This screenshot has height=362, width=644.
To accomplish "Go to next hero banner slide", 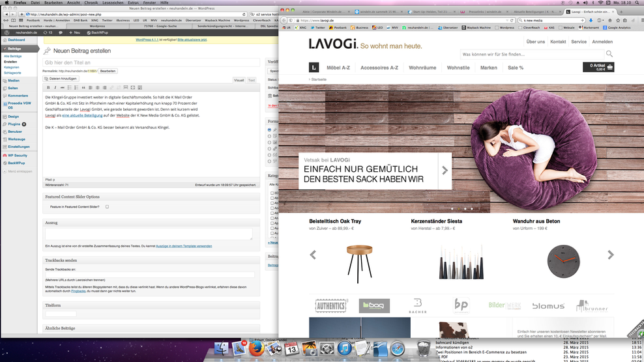I will pyautogui.click(x=445, y=171).
